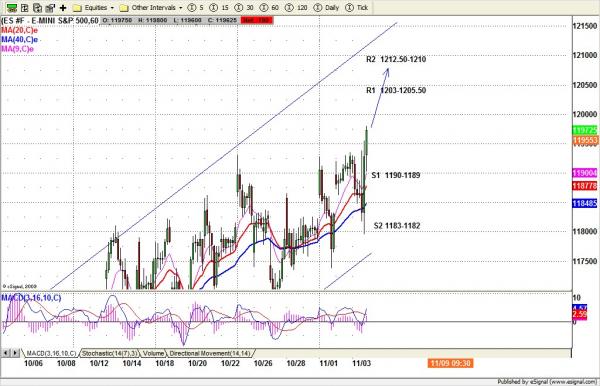Click the tab scroll right arrow
The image size is (600, 386).
pyautogui.click(x=15, y=353)
